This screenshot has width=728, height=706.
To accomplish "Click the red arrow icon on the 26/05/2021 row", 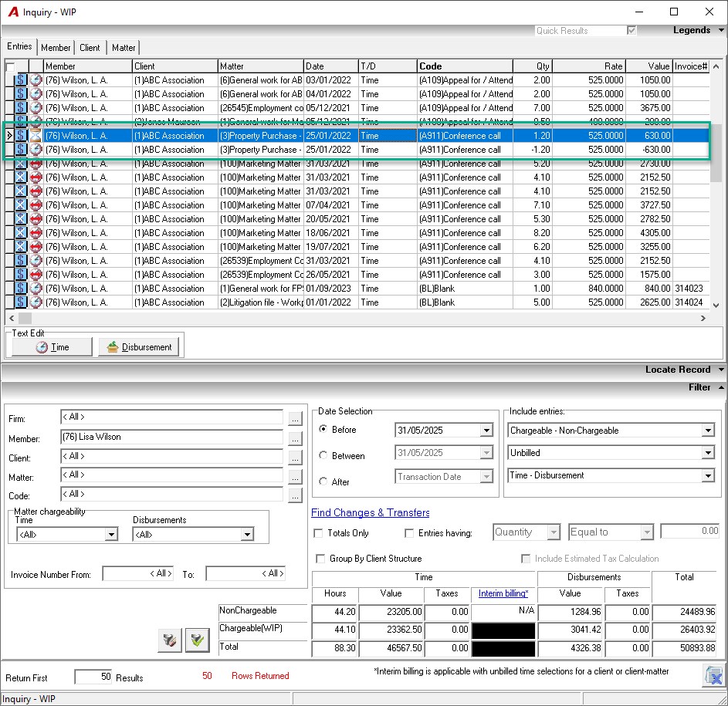I will [x=36, y=275].
